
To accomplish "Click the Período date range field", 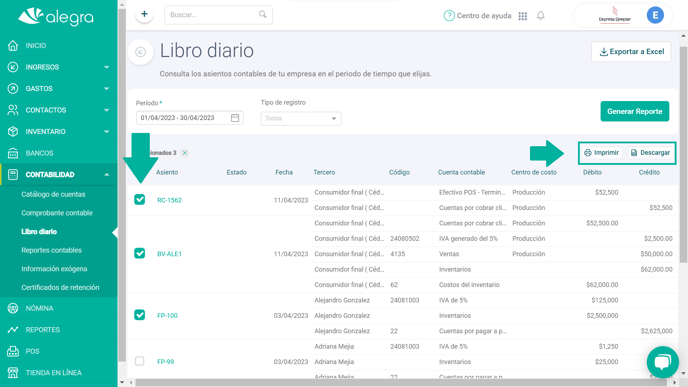I will 190,118.
